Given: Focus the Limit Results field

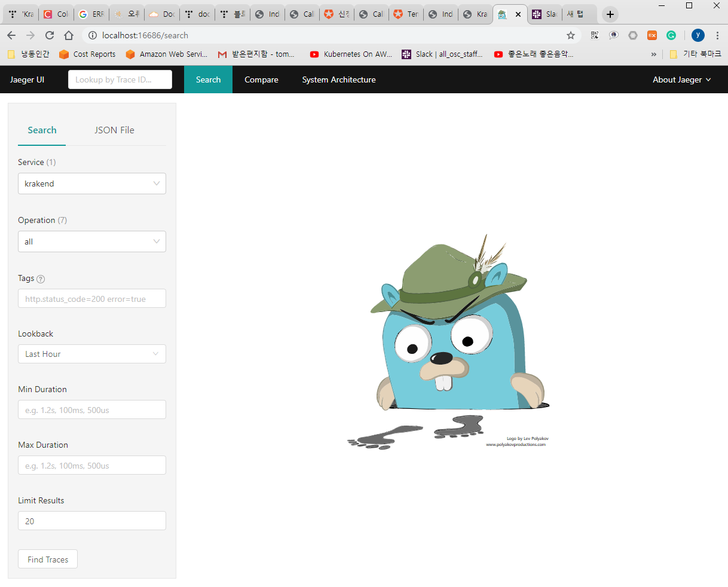Looking at the screenshot, I should [92, 521].
